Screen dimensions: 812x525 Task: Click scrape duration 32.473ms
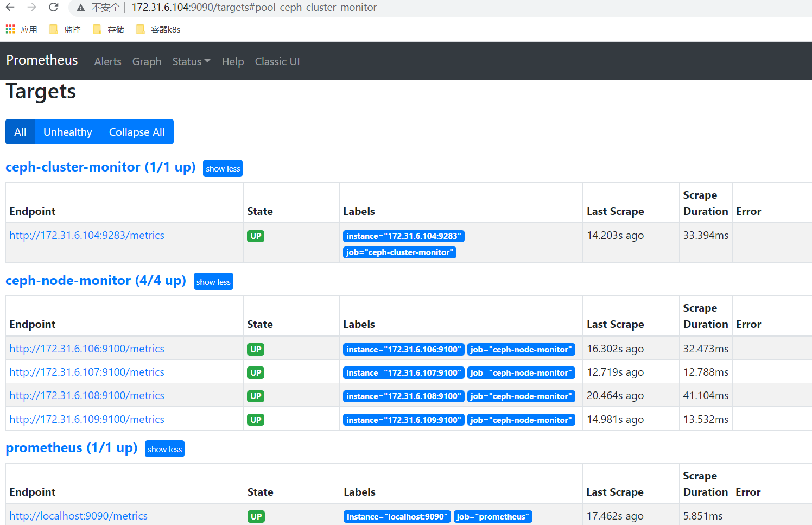706,349
